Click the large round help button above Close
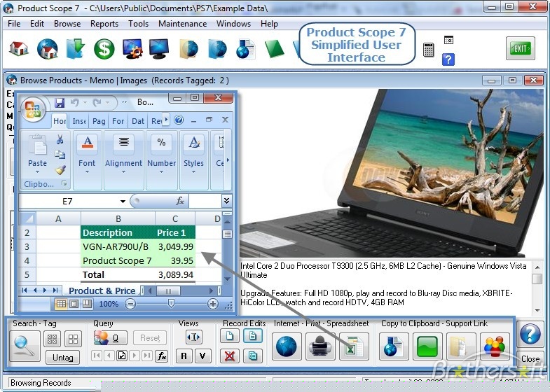The height and width of the screenshot is (392, 550). pyautogui.click(x=530, y=334)
